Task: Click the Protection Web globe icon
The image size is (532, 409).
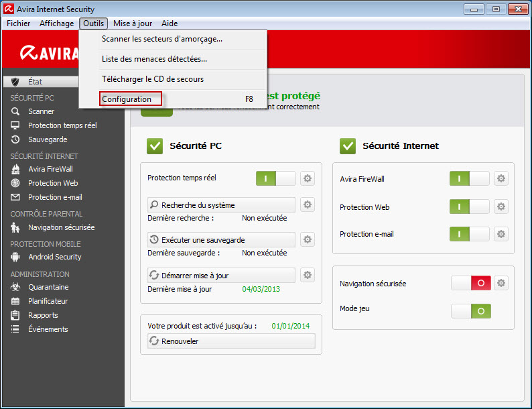Action: (15, 183)
